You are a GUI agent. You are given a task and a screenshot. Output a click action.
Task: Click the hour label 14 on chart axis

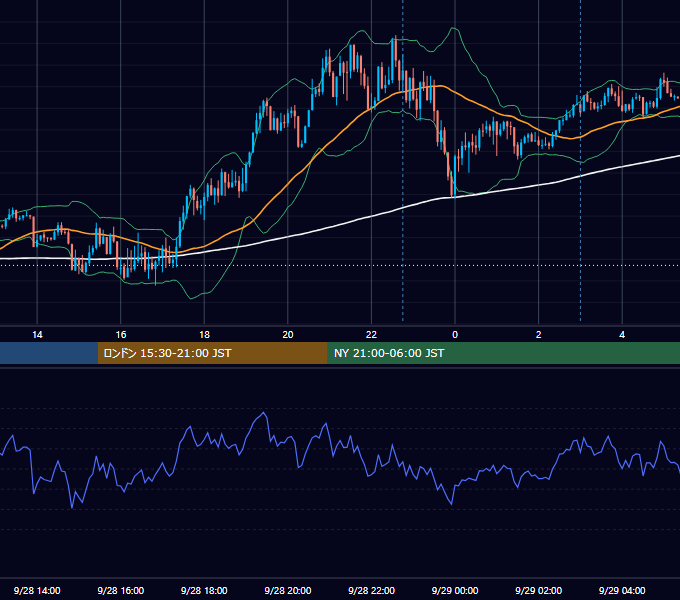[37, 335]
